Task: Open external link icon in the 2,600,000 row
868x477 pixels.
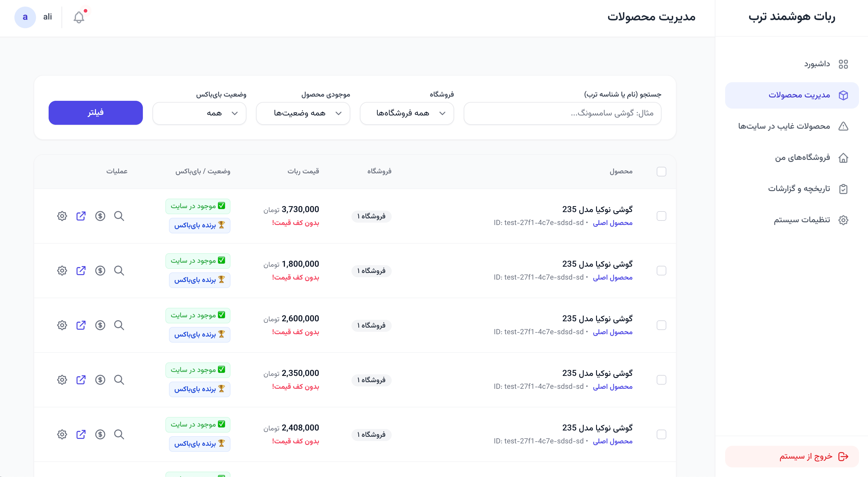Action: 81,325
